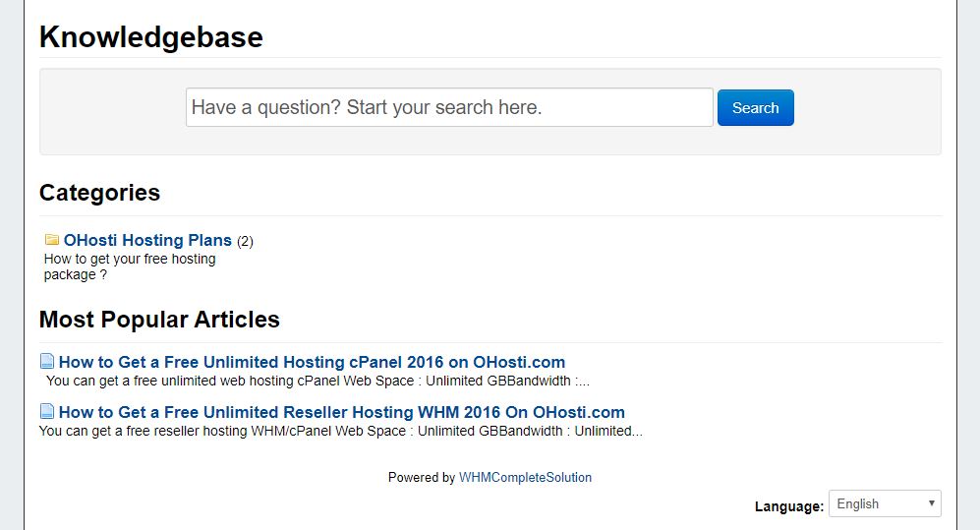Open the Free Unlimited Hosting cPanel 2016 article

[312, 362]
